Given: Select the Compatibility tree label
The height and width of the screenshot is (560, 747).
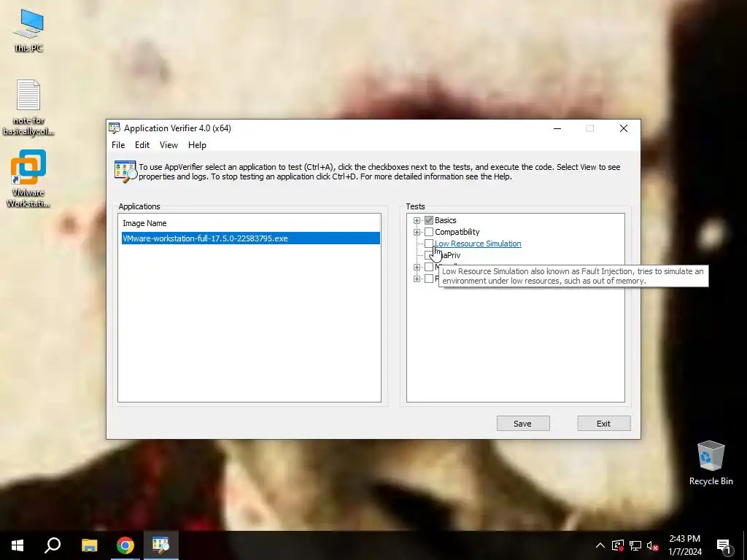Looking at the screenshot, I should tap(457, 232).
